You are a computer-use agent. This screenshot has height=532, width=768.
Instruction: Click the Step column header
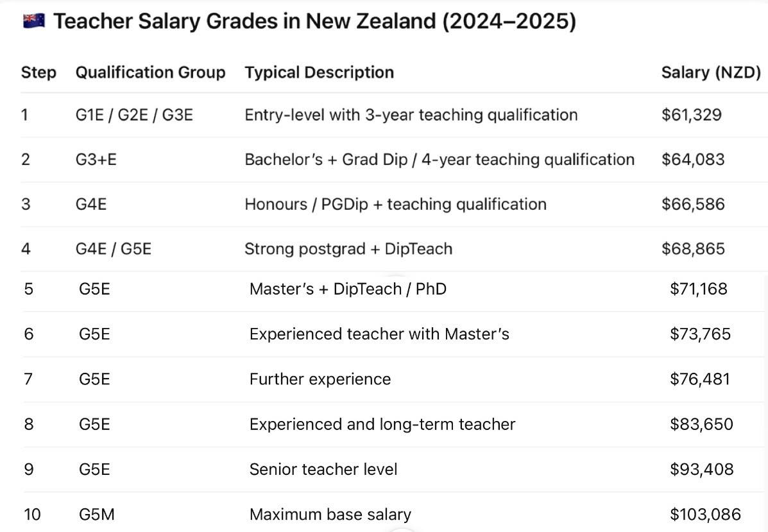click(38, 73)
